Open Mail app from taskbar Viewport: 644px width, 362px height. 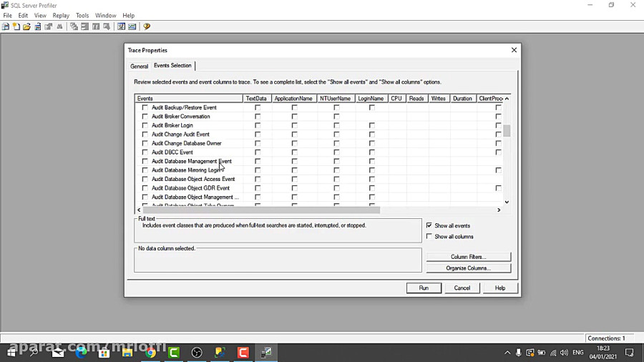(58, 353)
